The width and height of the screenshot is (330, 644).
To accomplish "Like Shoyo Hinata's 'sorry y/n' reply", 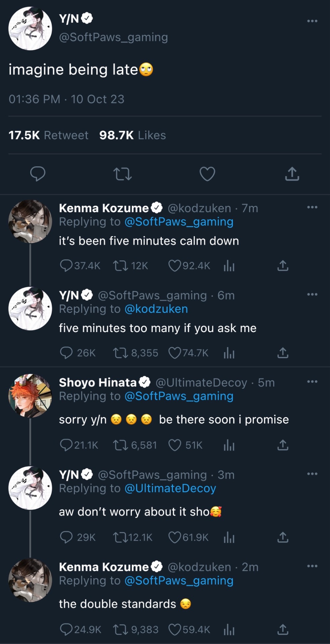I will tap(175, 445).
